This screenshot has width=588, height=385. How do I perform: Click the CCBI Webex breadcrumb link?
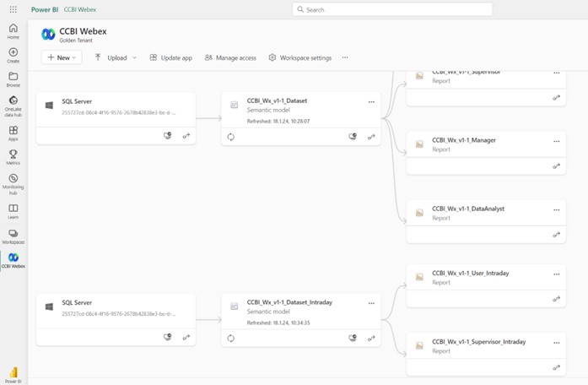point(80,10)
